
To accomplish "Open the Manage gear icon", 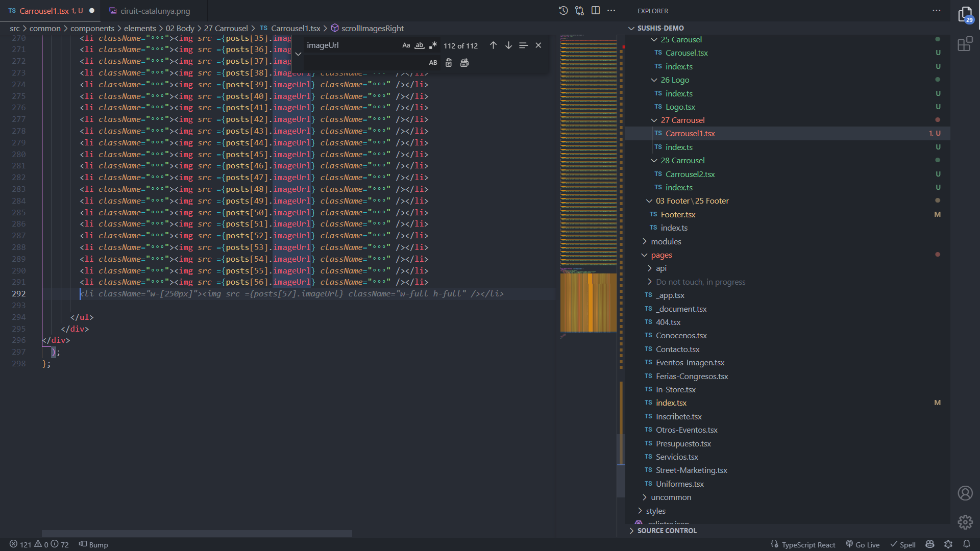I will pos(965,522).
